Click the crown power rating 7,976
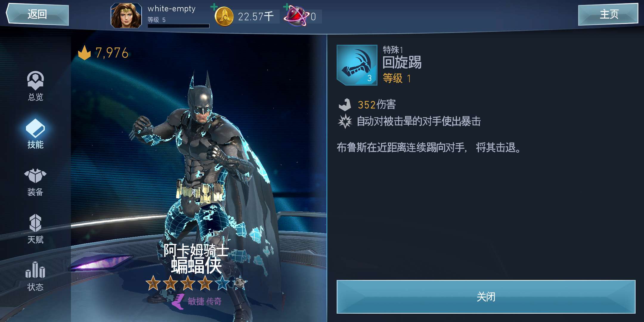Image resolution: width=644 pixels, height=322 pixels. click(103, 53)
